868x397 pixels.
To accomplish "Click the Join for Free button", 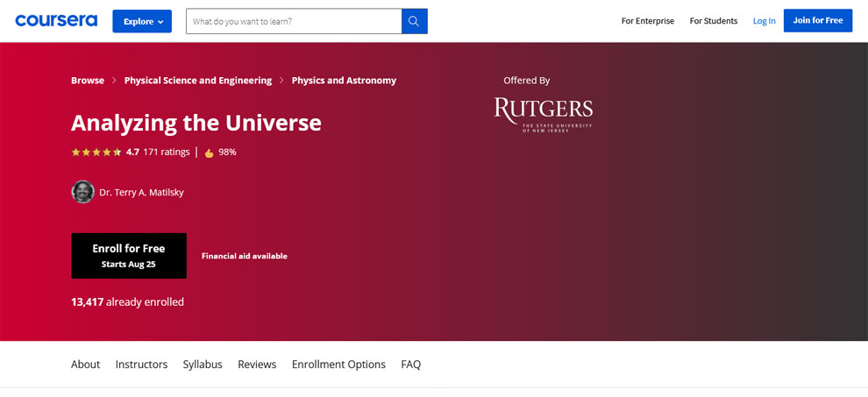I will click(x=818, y=20).
